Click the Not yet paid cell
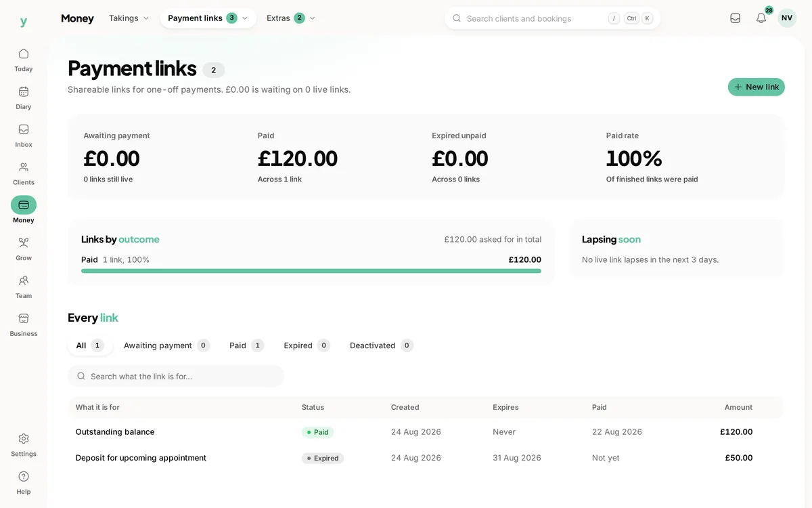This screenshot has width=812, height=508. click(606, 458)
